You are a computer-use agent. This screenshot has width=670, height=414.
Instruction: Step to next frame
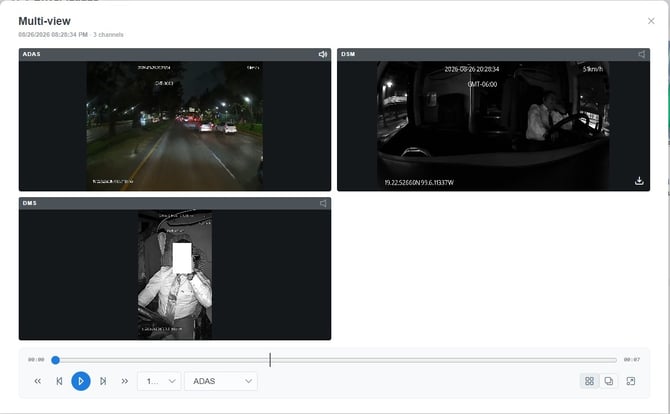tap(103, 381)
